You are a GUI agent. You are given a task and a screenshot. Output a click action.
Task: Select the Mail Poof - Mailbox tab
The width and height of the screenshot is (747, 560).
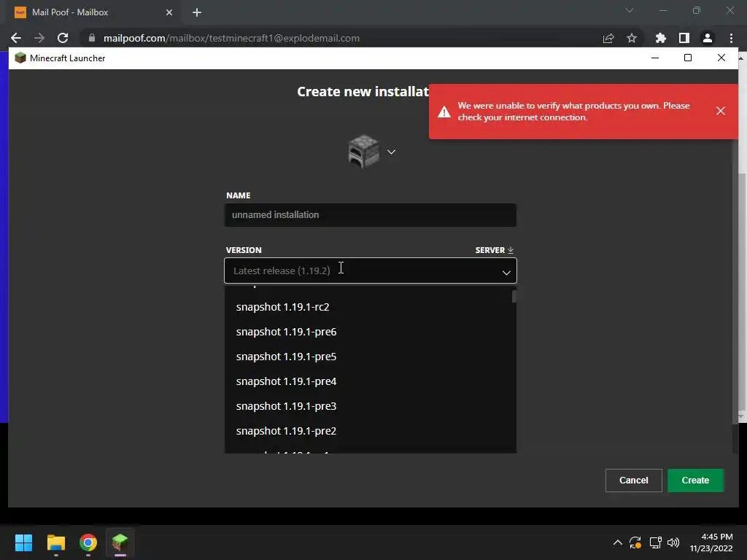click(94, 12)
